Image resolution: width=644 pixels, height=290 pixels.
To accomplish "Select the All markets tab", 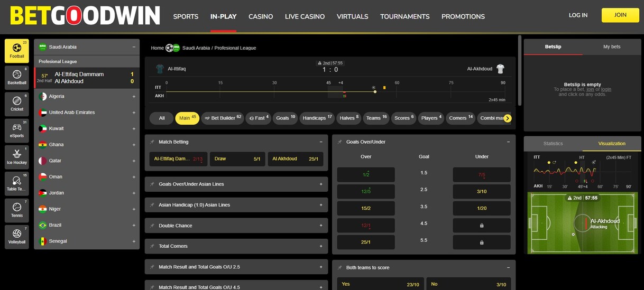I will (162, 118).
